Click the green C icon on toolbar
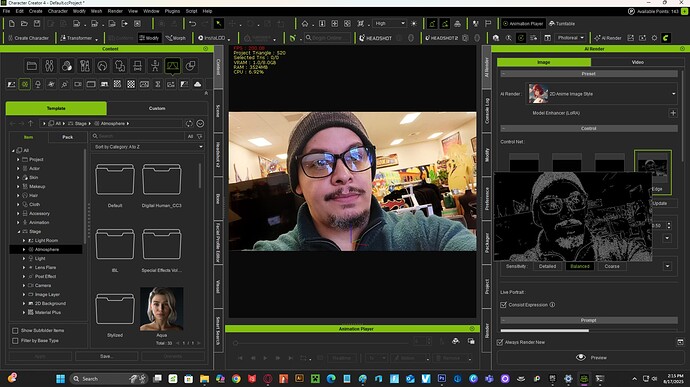Screen dimensions: 690x387 666,38
